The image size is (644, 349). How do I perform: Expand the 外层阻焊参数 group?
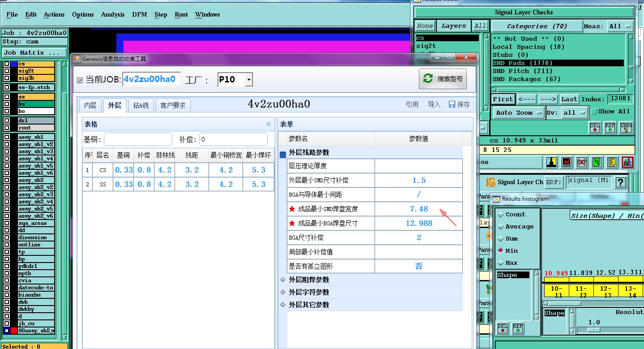[282, 280]
